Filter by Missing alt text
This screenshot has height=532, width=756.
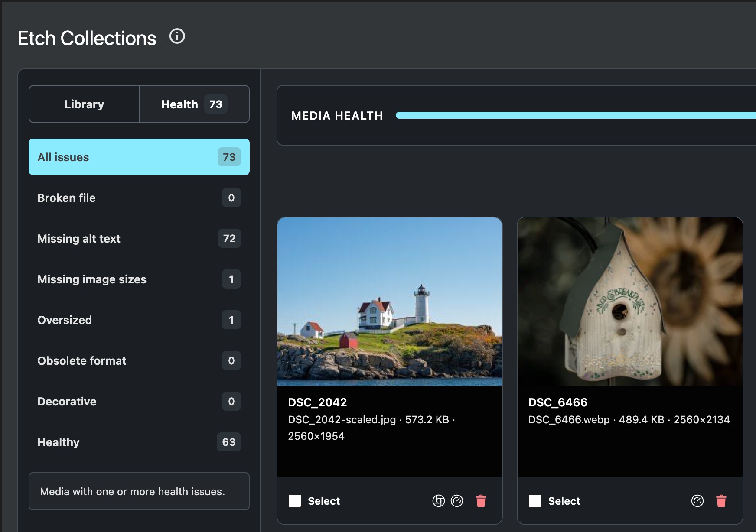tap(139, 238)
